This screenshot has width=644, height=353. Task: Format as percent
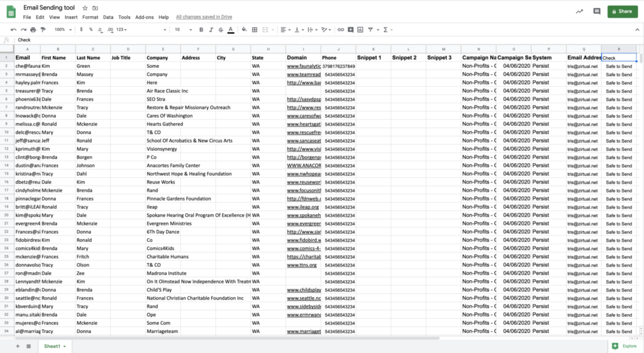[91, 30]
